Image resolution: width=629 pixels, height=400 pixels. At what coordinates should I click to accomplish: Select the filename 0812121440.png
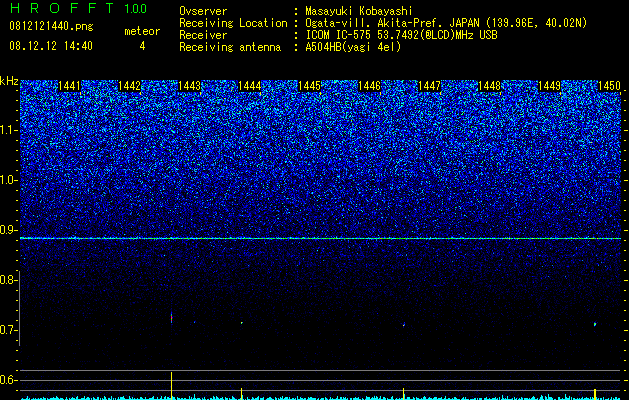[51, 27]
